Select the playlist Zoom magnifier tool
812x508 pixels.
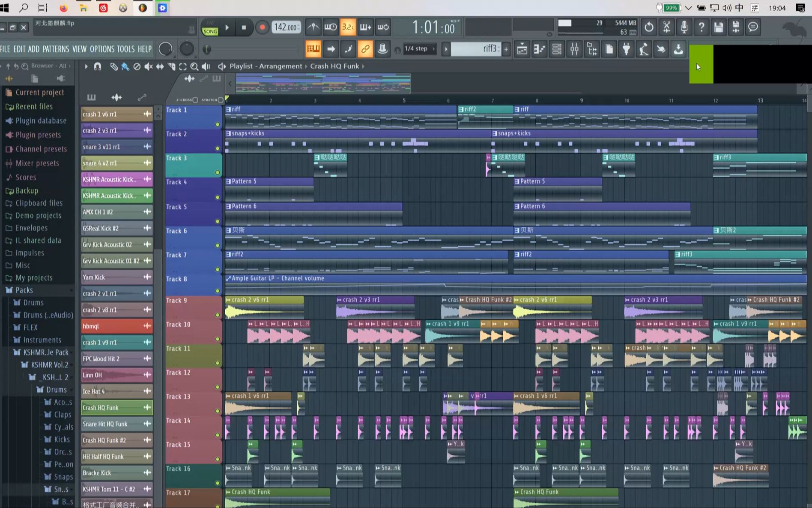[194, 66]
